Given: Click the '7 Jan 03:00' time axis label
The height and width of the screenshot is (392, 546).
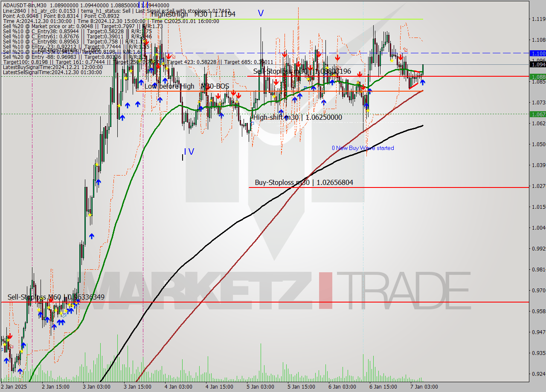Looking at the screenshot, I should (424, 387).
